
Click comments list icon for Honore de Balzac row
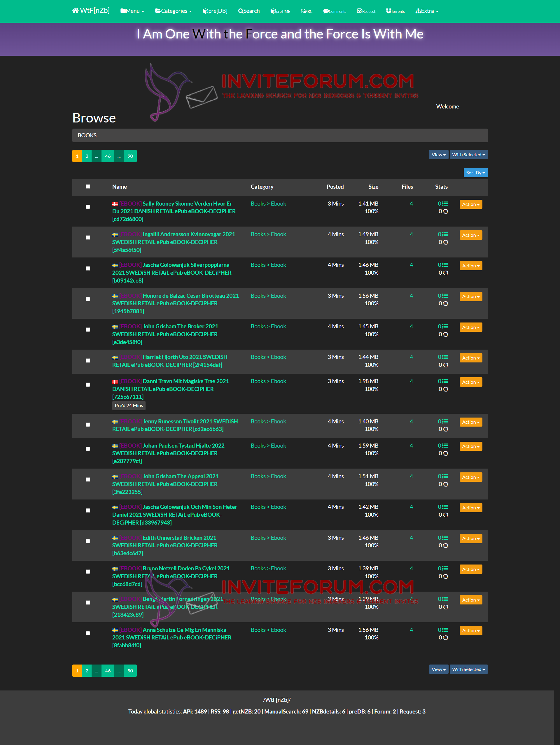click(445, 296)
